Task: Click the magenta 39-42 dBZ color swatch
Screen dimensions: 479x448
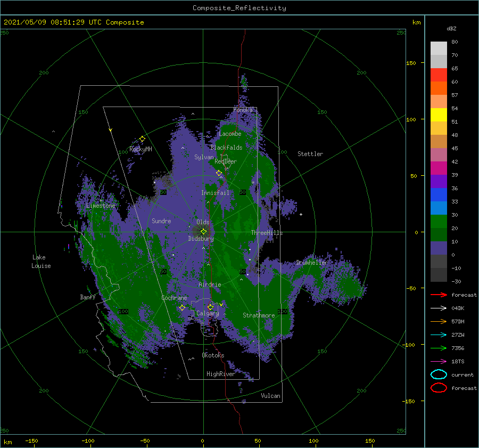Action: coord(439,168)
